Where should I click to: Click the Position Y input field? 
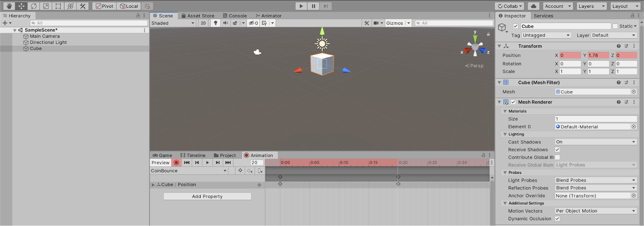[598, 55]
